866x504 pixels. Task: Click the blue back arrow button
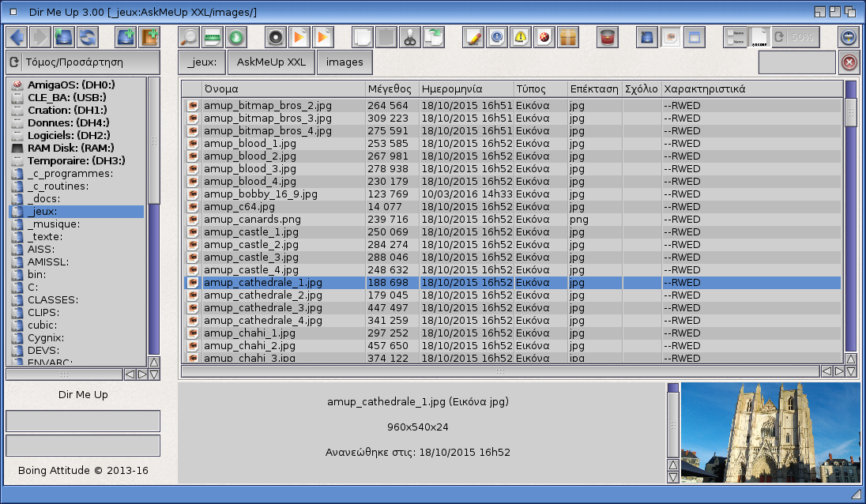(x=17, y=37)
